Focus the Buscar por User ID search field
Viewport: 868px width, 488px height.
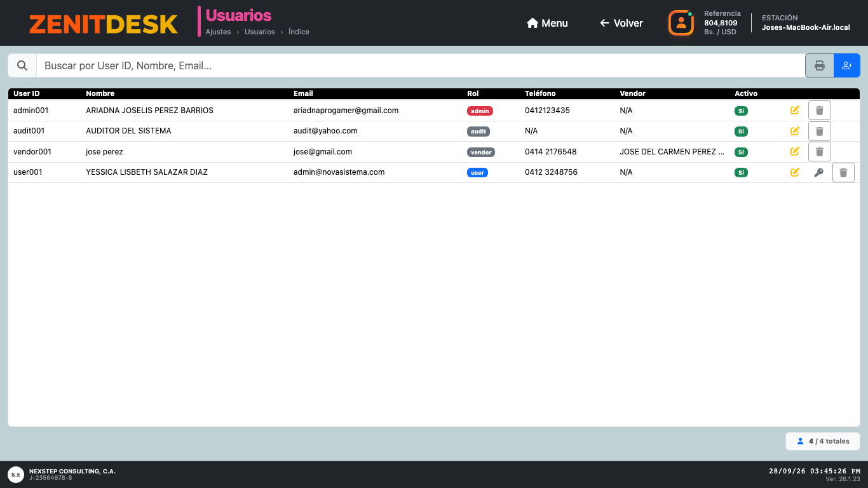[x=421, y=65]
